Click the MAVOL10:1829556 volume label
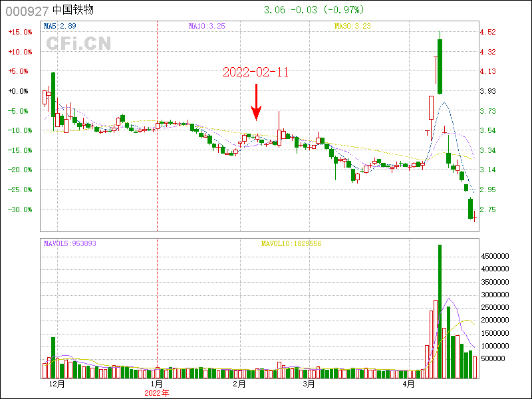This screenshot has height=399, width=532. [291, 243]
